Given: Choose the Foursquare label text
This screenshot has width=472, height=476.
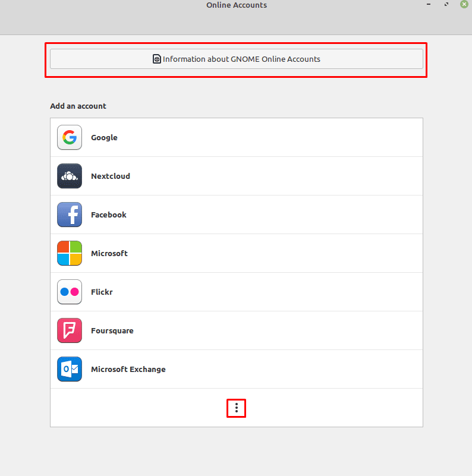Looking at the screenshot, I should click(112, 330).
